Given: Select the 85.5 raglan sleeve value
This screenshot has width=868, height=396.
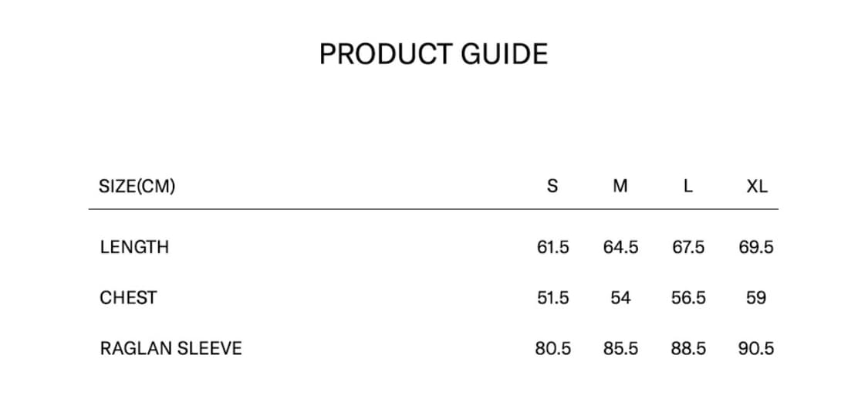Looking at the screenshot, I should point(620,348).
